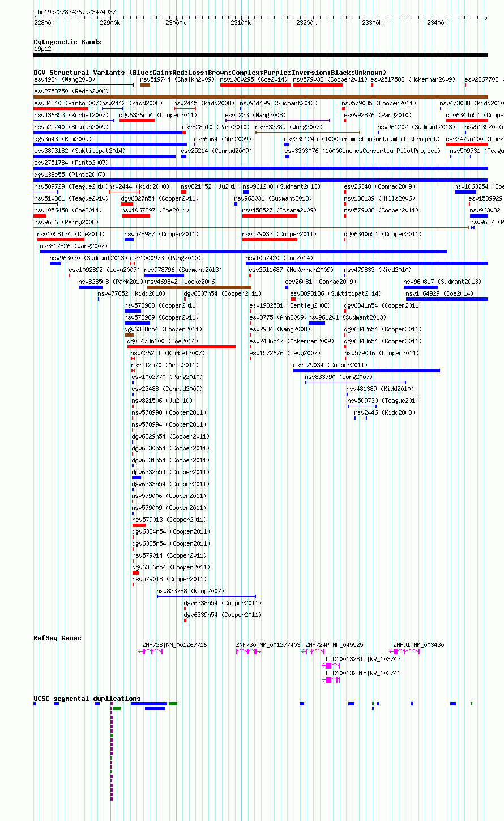The height and width of the screenshot is (821, 504).
Task: Click variant label dgv3478n100 (Coe2014)
Action: click(x=163, y=341)
